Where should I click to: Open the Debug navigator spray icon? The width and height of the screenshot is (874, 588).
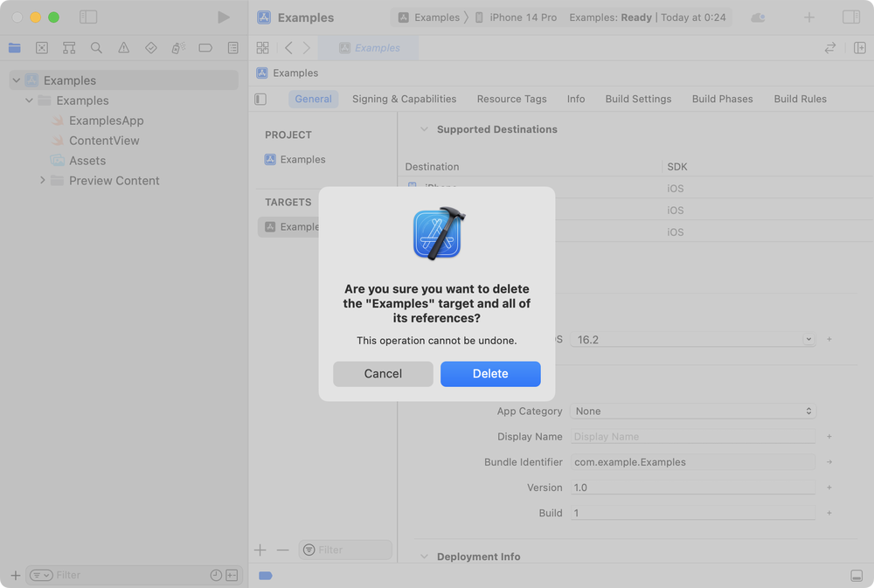tap(177, 48)
